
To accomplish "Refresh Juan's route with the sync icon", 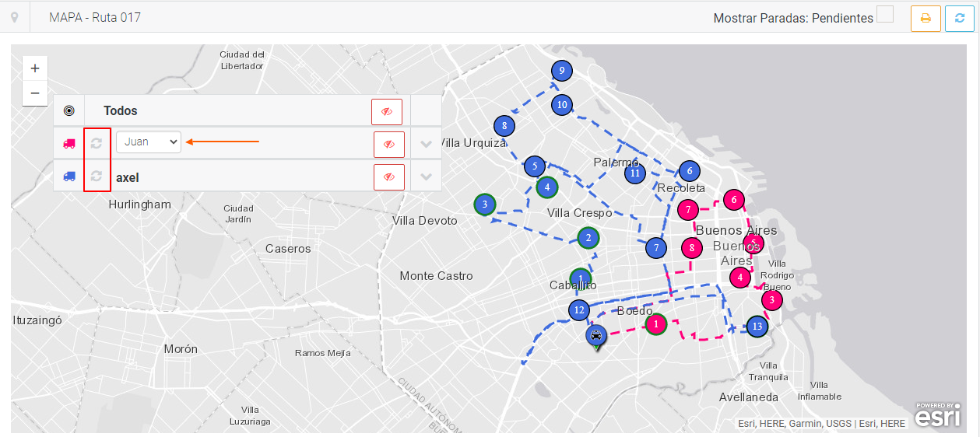I will pos(97,143).
